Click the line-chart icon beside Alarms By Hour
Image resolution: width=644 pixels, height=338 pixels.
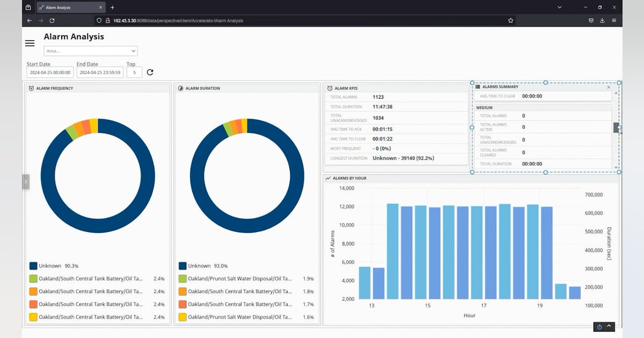pos(327,178)
